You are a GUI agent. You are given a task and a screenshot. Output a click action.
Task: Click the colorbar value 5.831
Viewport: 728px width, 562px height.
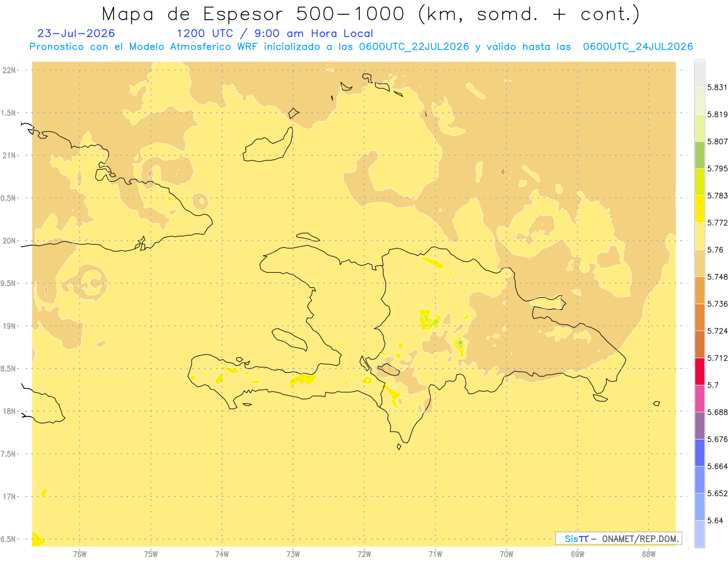click(x=717, y=87)
